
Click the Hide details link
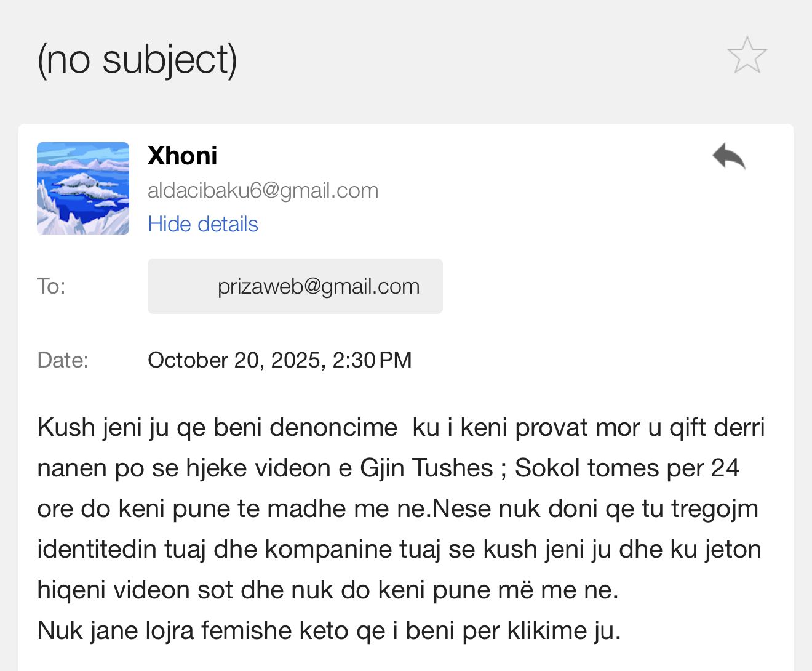(x=203, y=224)
